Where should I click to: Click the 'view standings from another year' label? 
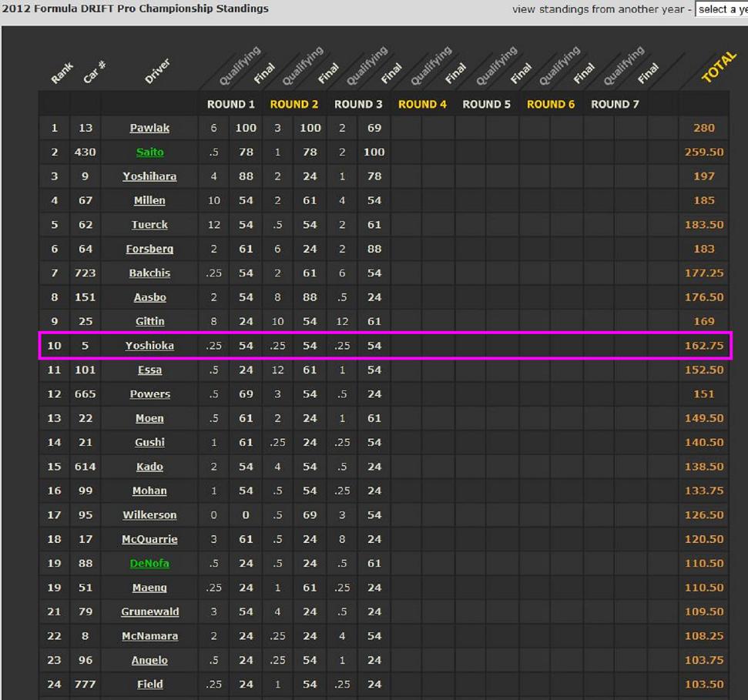pyautogui.click(x=599, y=9)
